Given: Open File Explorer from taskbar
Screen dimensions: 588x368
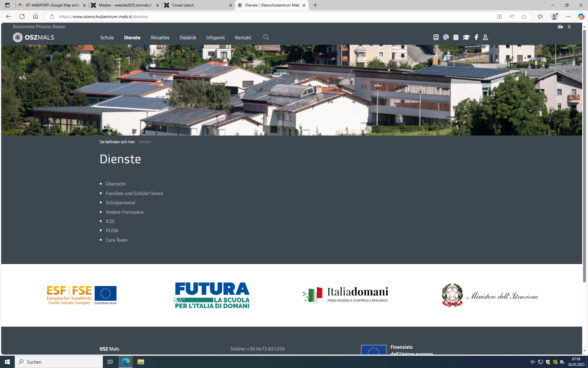Looking at the screenshot, I should pos(141,362).
